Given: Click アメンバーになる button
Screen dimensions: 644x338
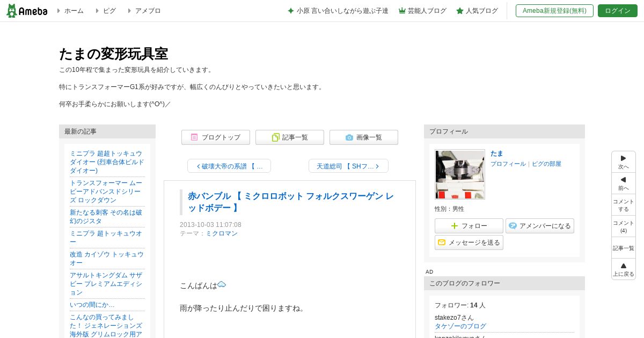Looking at the screenshot, I should [540, 226].
